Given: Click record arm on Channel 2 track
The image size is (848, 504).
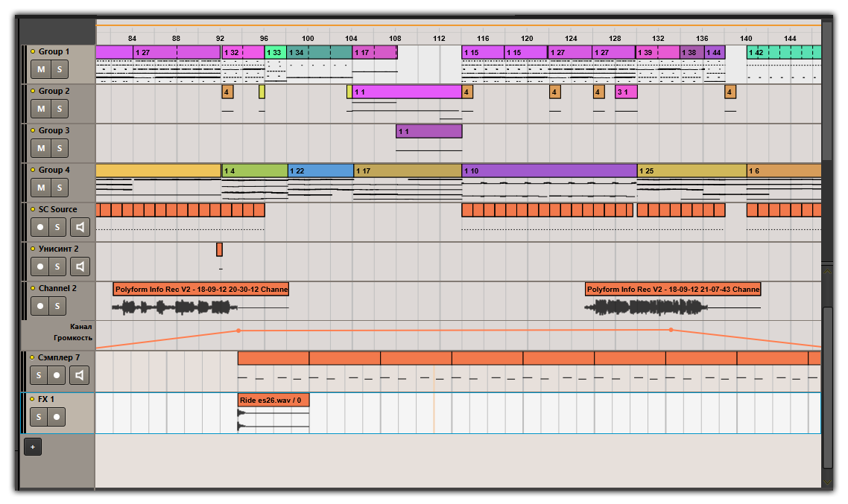Looking at the screenshot, I should (41, 306).
